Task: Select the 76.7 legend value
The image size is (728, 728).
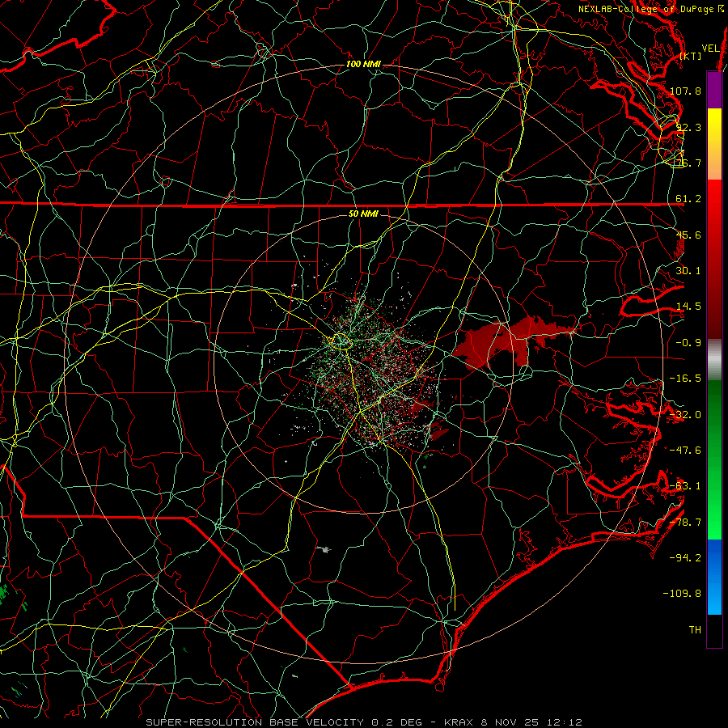Action: point(688,163)
